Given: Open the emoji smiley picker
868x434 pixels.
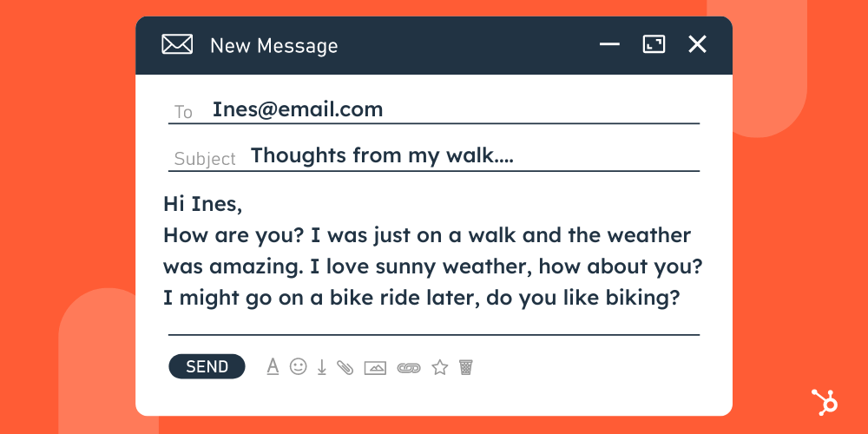Looking at the screenshot, I should (x=298, y=366).
